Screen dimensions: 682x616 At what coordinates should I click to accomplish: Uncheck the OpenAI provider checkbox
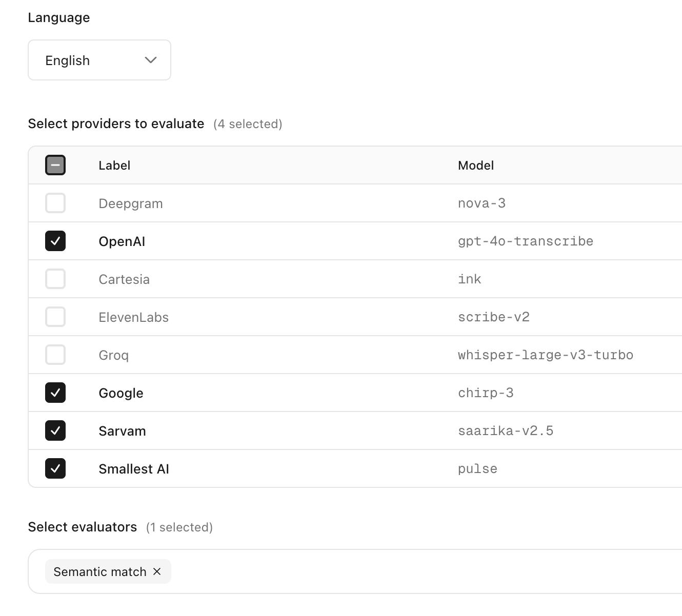(55, 241)
